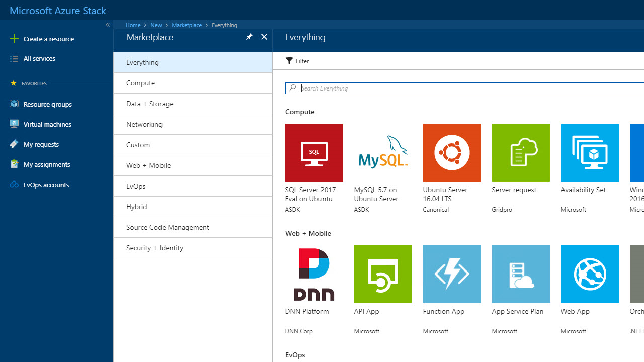Viewport: 644px width, 362px height.
Task: Select the Custom category
Action: coord(193,145)
